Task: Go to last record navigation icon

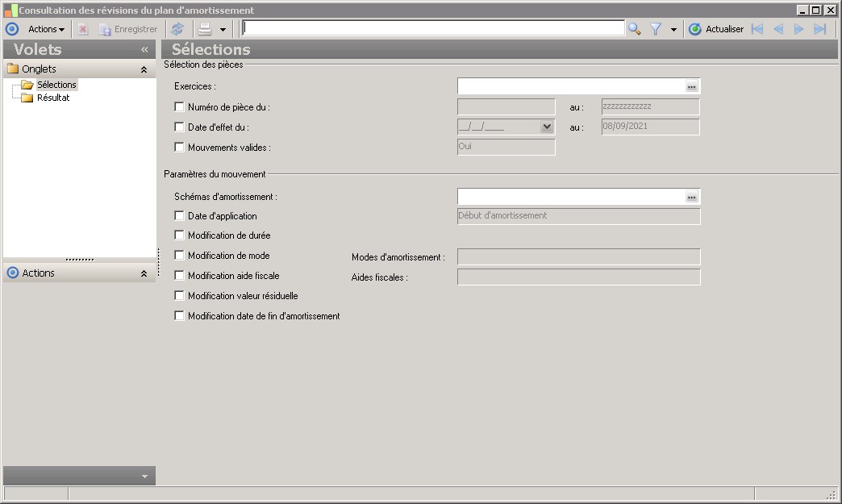Action: (x=820, y=29)
